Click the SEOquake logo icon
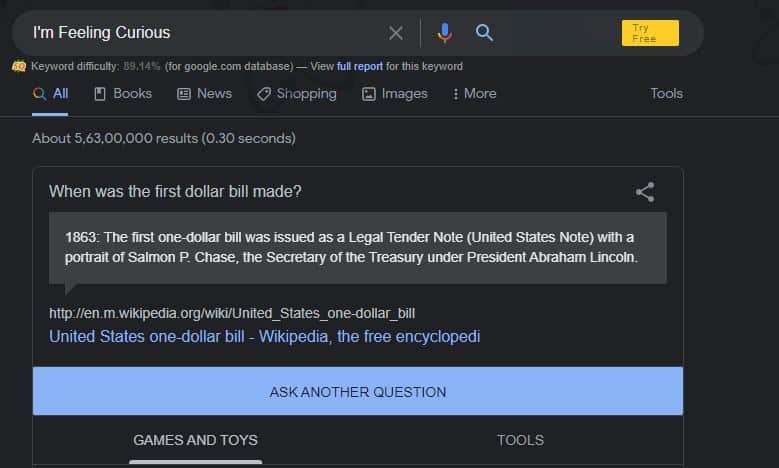The width and height of the screenshot is (779, 468). tap(19, 66)
